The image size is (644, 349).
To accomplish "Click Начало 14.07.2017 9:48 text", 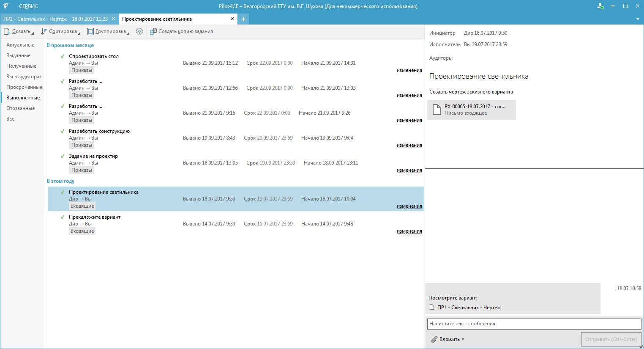I will pos(327,224).
